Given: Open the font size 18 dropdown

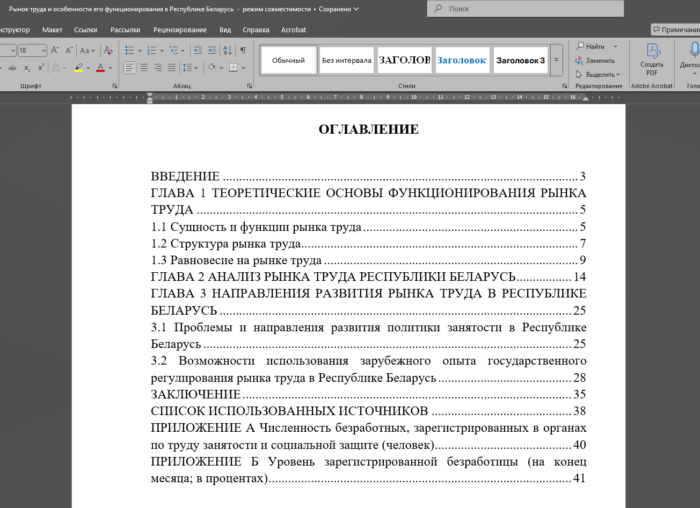Looking at the screenshot, I should click(43, 51).
